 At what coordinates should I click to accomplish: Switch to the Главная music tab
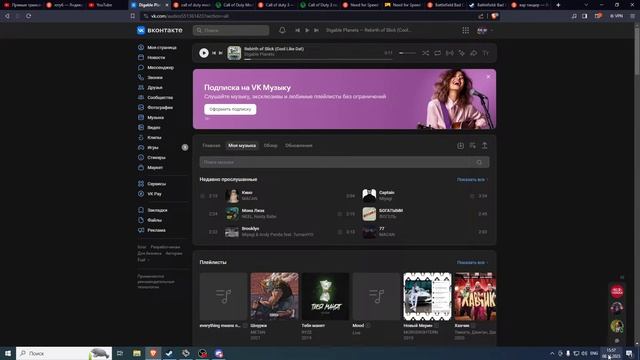211,146
